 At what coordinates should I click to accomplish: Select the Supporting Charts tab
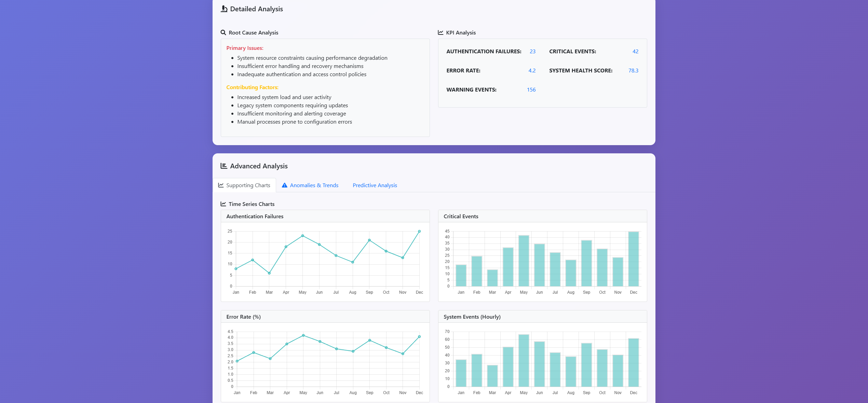(248, 185)
